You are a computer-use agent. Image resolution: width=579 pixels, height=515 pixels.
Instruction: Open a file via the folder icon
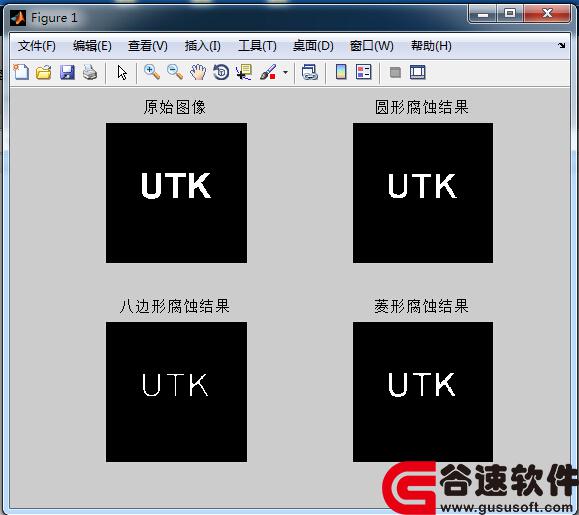(x=44, y=72)
